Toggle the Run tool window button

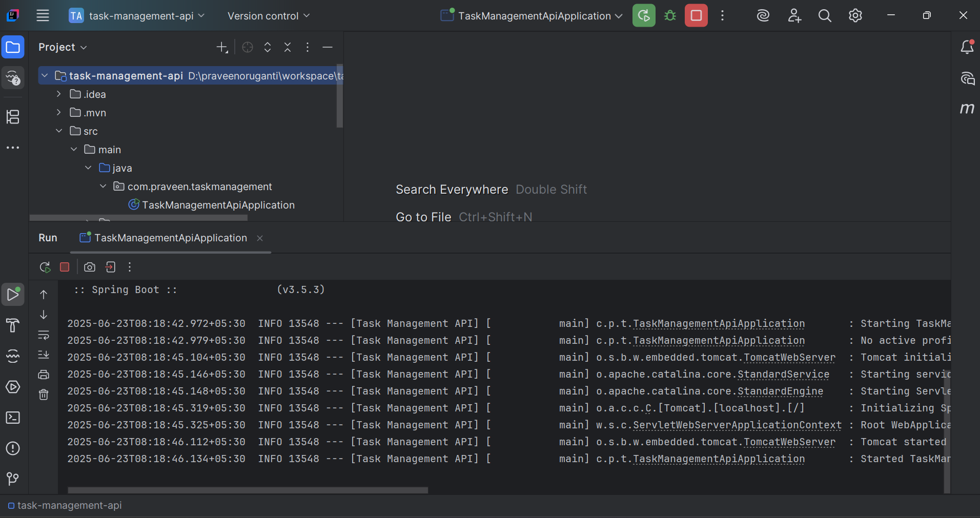[x=13, y=295]
